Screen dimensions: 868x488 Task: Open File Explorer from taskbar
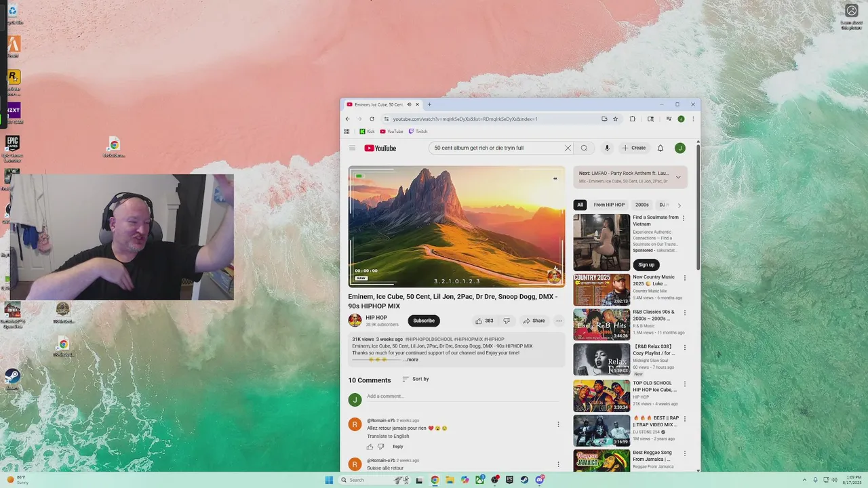(x=450, y=480)
